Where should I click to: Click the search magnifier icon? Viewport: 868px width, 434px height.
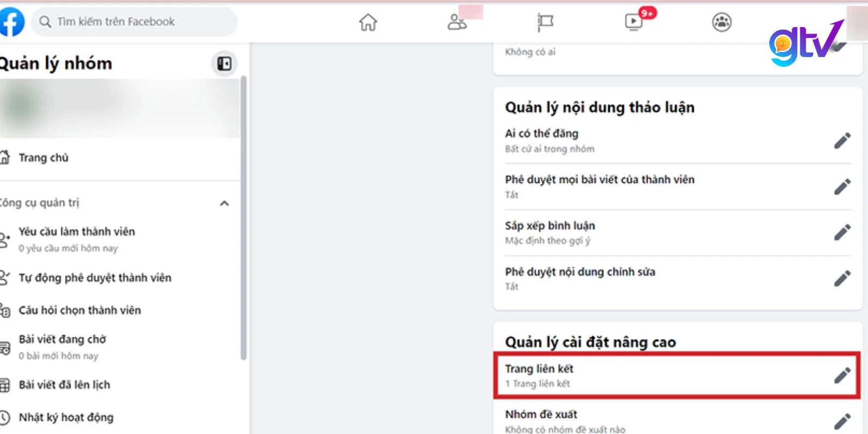point(46,22)
